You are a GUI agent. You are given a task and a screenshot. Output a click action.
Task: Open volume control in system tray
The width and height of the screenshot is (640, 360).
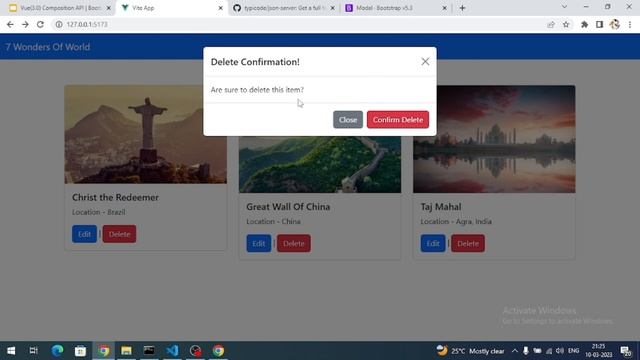point(560,351)
